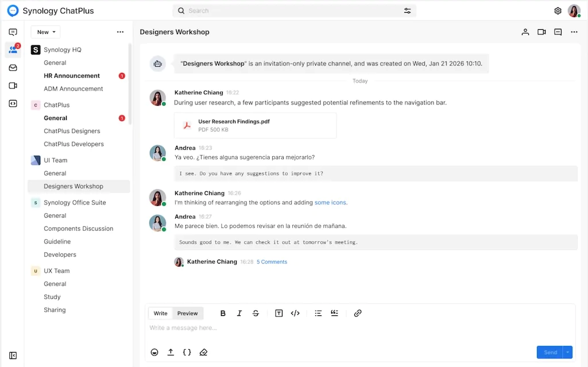
Task: Open channel more options ellipsis
Action: 574,32
